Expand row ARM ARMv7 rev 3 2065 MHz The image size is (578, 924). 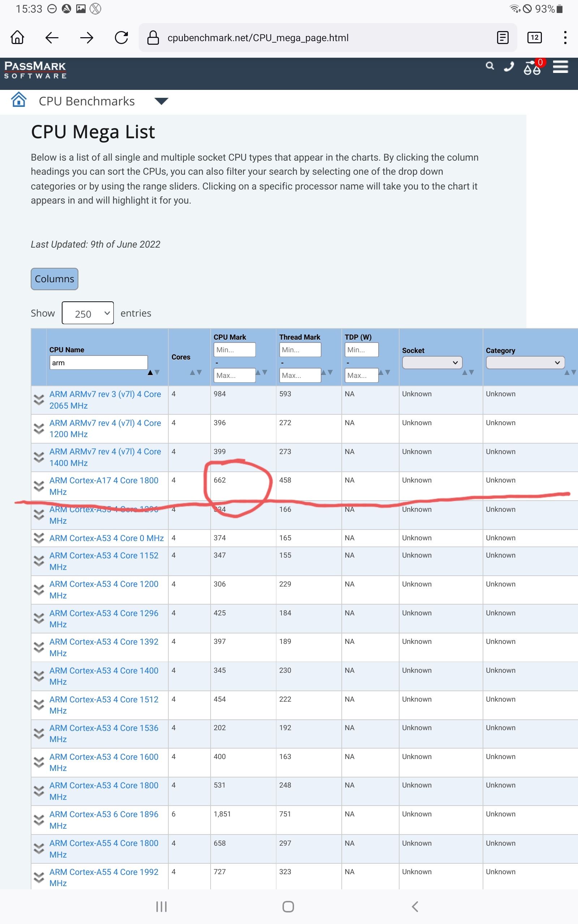click(39, 400)
